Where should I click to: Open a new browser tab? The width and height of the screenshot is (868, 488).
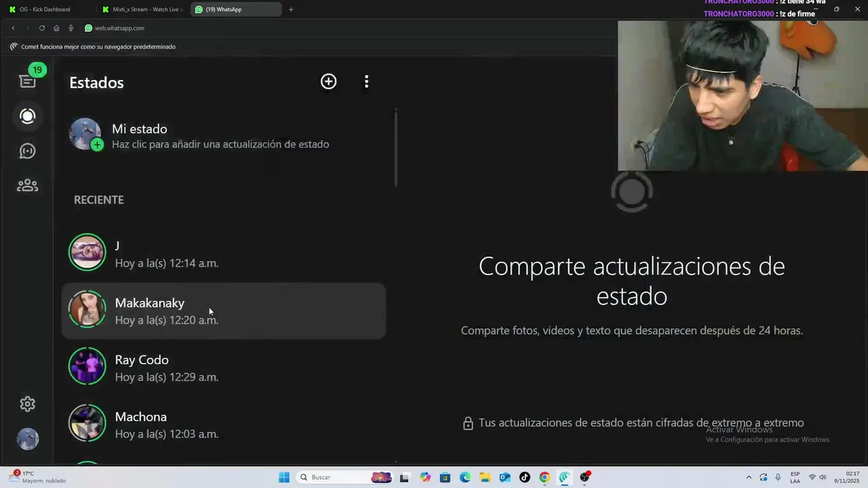291,9
